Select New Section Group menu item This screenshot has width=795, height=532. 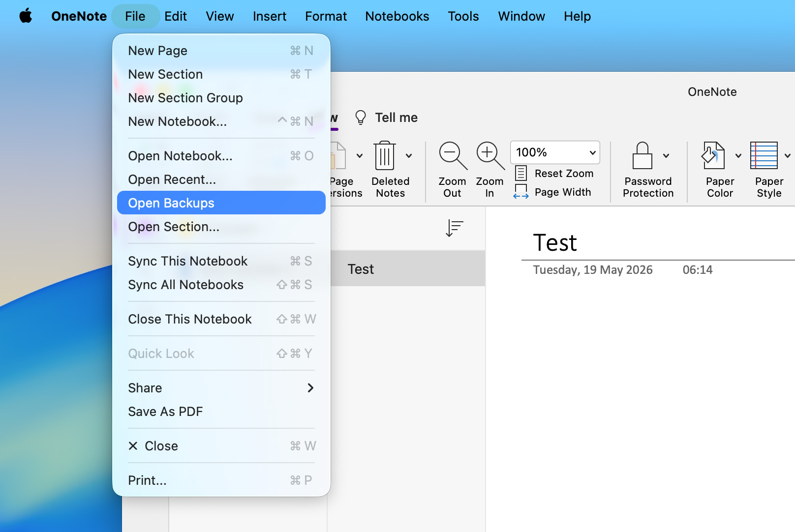click(x=221, y=98)
